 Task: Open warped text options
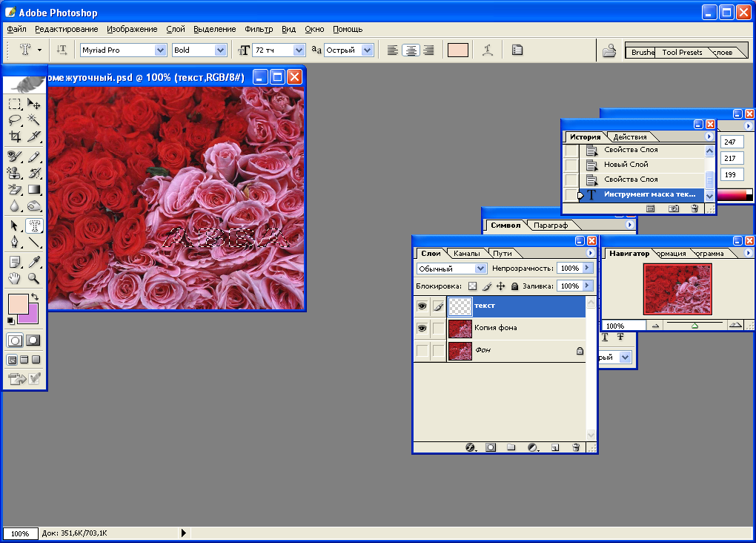point(488,50)
